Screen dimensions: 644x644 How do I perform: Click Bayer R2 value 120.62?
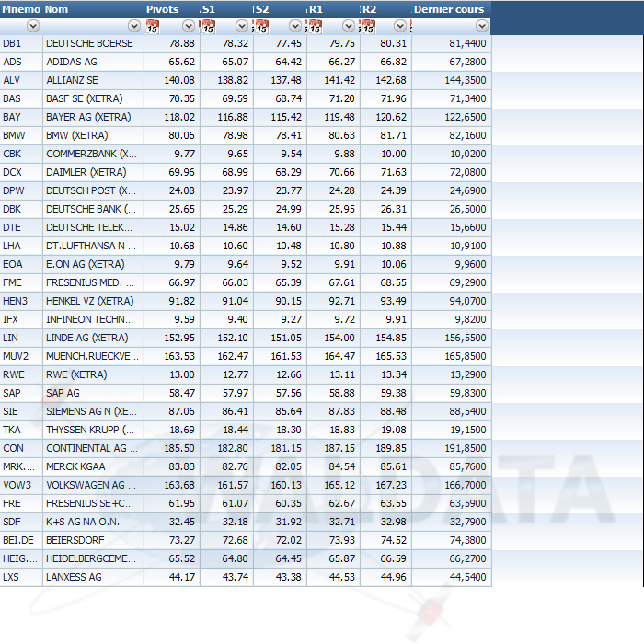(x=386, y=117)
